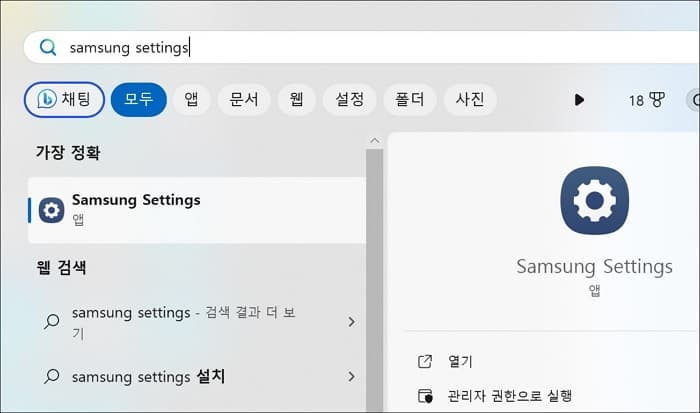Click the Samsung Settings title in preview pane
The width and height of the screenshot is (700, 413).
pos(594,267)
